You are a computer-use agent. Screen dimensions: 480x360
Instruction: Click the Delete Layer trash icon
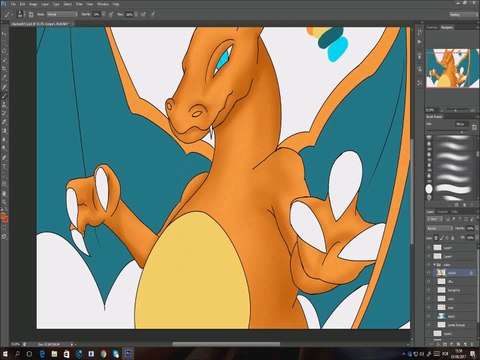click(473, 344)
